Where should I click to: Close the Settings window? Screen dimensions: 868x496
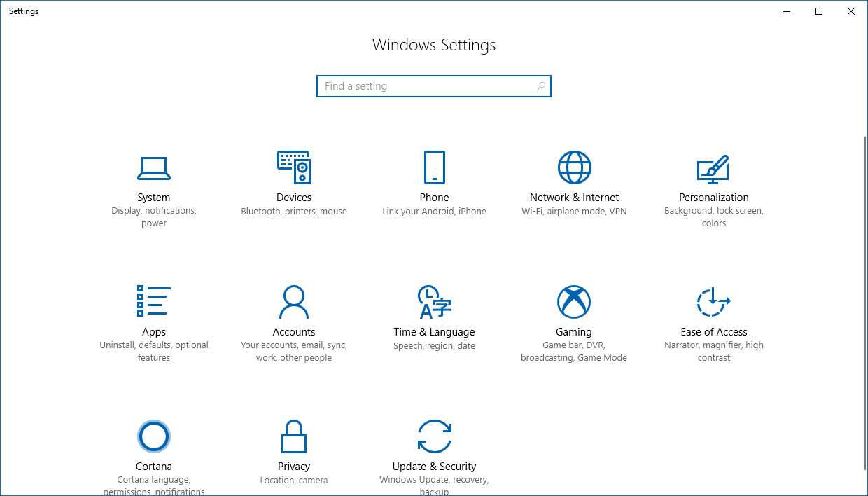[851, 11]
